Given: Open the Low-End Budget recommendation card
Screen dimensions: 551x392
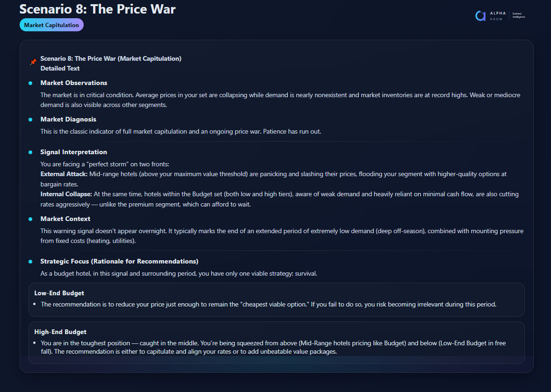Looking at the screenshot, I should [x=276, y=299].
